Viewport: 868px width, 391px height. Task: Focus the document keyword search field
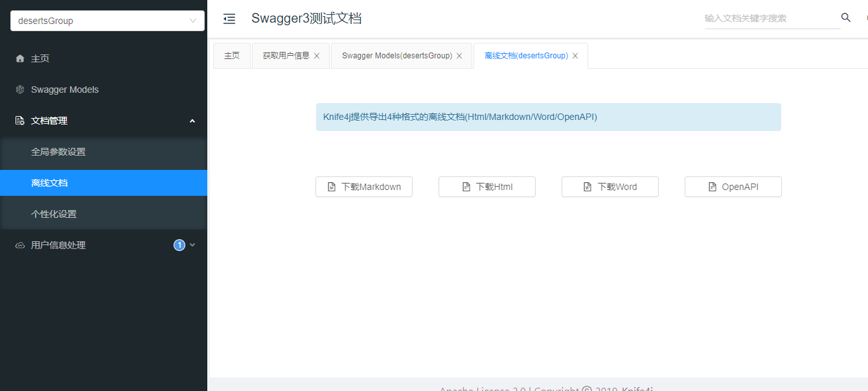(x=772, y=18)
